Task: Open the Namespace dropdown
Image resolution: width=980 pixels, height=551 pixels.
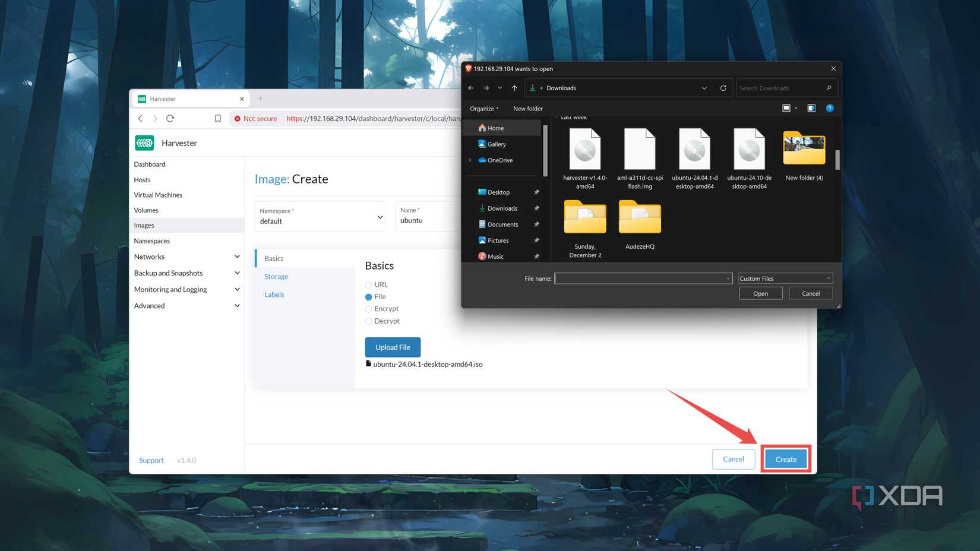Action: 320,216
